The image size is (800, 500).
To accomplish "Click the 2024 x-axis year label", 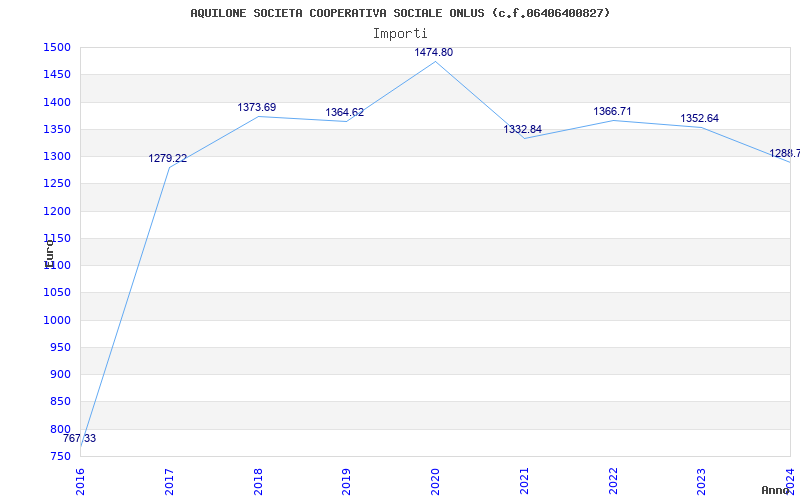I will pyautogui.click(x=791, y=481).
